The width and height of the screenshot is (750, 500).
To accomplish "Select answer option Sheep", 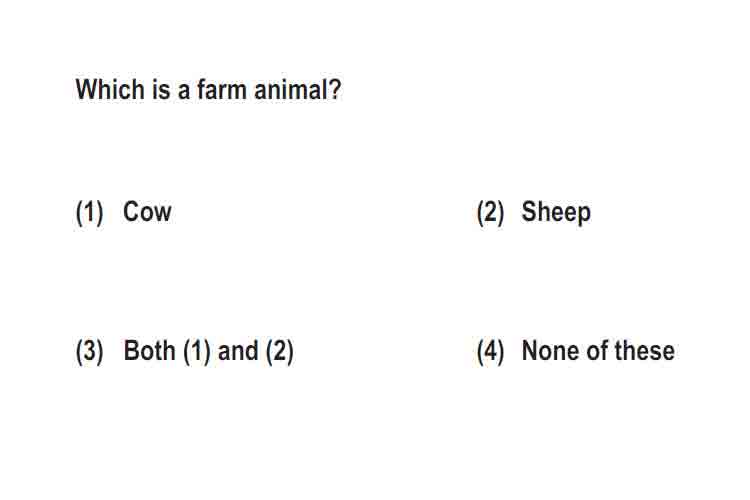I will point(556,212).
